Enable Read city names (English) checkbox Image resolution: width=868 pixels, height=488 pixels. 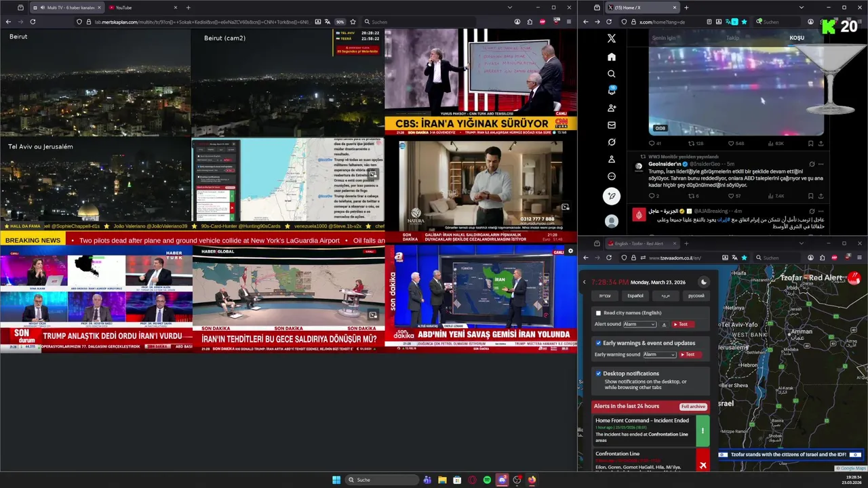598,313
